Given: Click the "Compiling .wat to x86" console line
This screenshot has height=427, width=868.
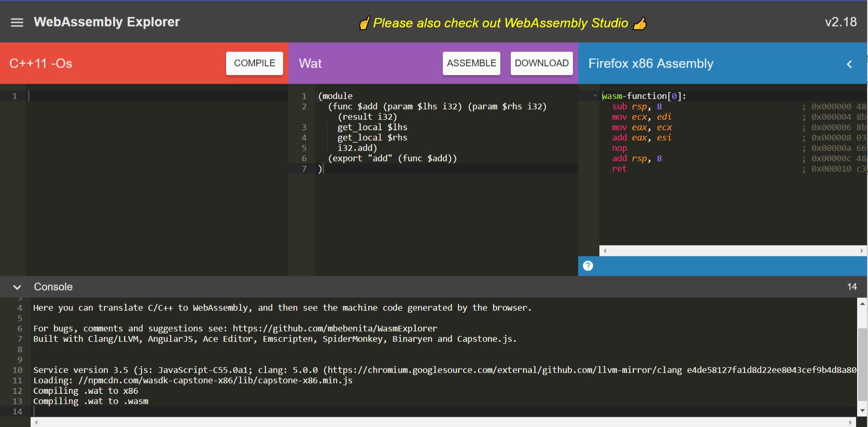Looking at the screenshot, I should 86,391.
